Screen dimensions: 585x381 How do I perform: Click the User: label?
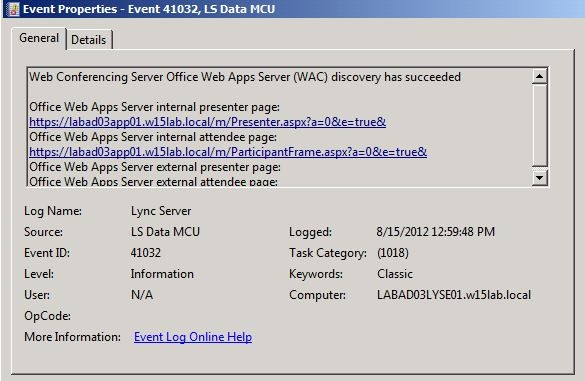(37, 295)
